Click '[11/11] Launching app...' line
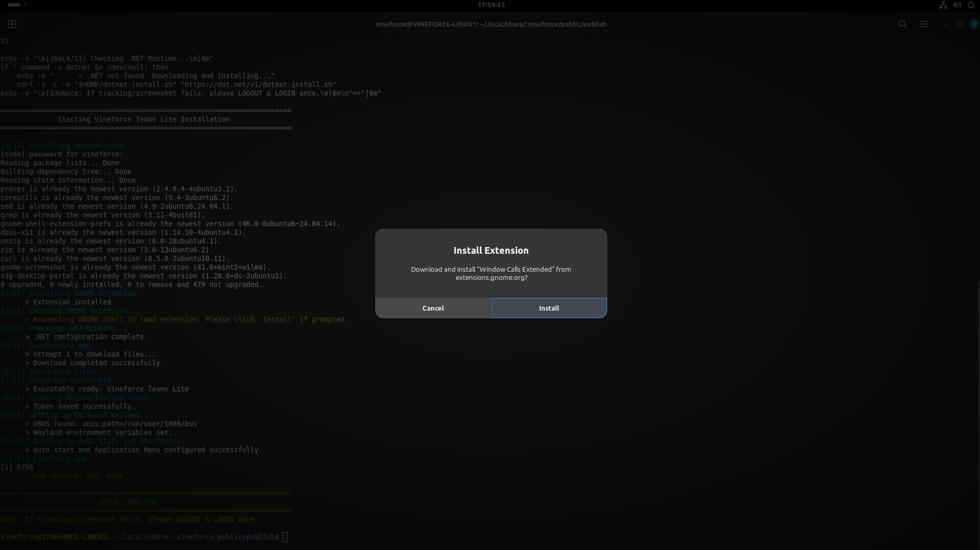 (x=50, y=458)
